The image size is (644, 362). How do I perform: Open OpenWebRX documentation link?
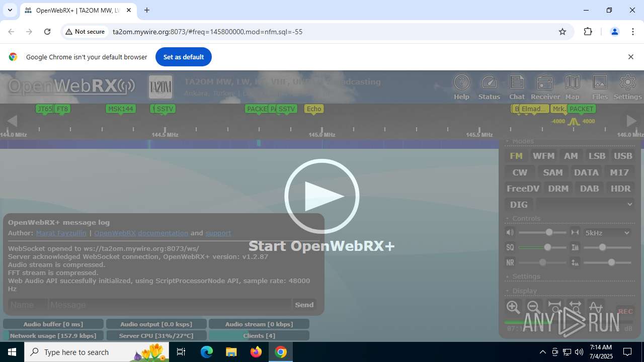141,233
